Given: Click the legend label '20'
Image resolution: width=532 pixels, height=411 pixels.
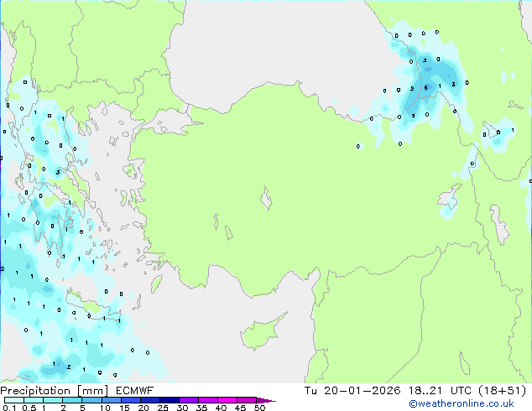Looking at the screenshot, I should pyautogui.click(x=143, y=408).
